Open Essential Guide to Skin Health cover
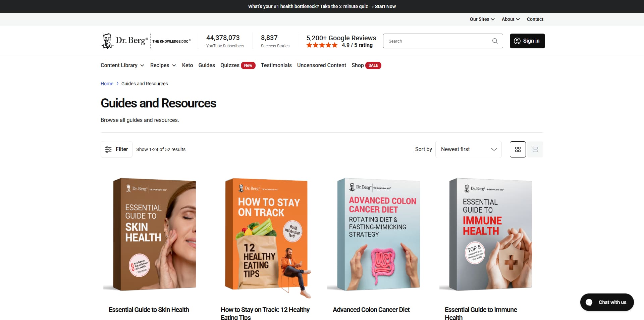The height and width of the screenshot is (320, 644). [x=155, y=234]
